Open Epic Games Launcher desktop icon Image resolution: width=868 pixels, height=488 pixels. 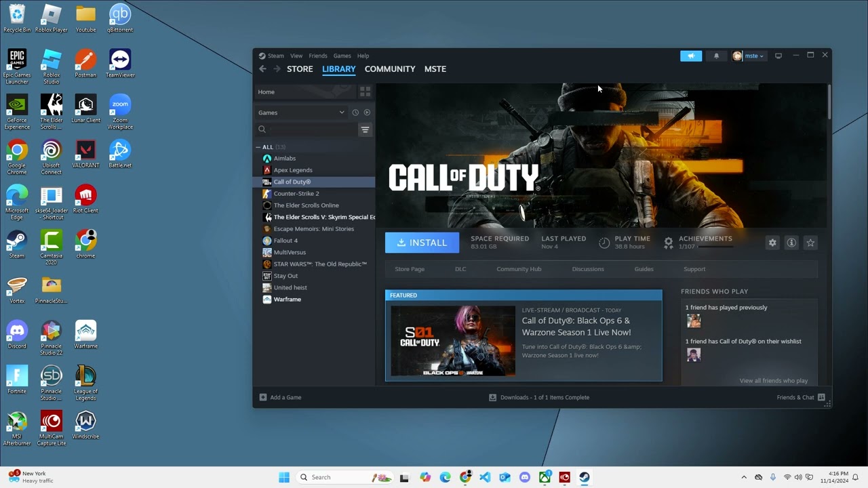point(17,67)
